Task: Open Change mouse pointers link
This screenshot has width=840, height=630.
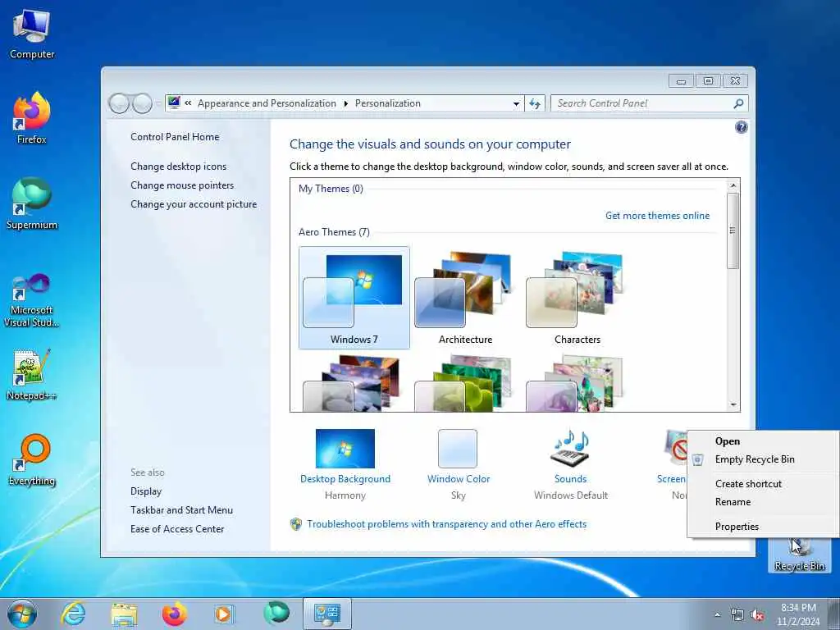Action: click(x=182, y=185)
